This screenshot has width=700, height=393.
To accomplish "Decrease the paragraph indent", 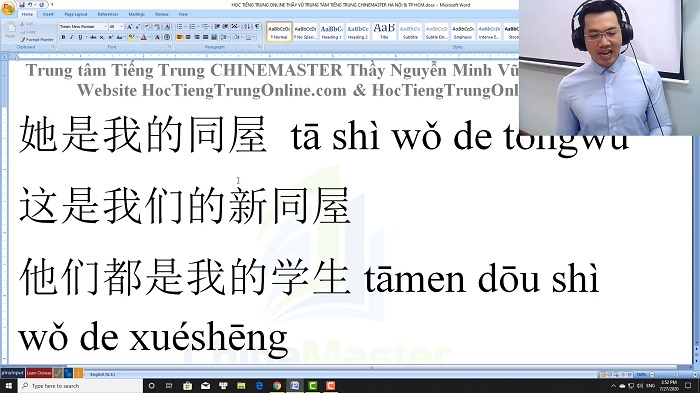I will click(x=217, y=26).
